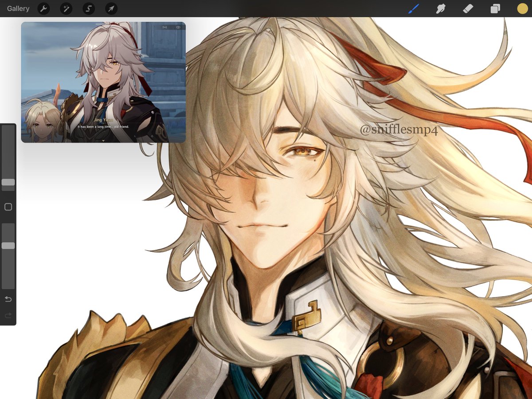Tap the floating Reference image window
532x399 pixels.
pos(103,82)
